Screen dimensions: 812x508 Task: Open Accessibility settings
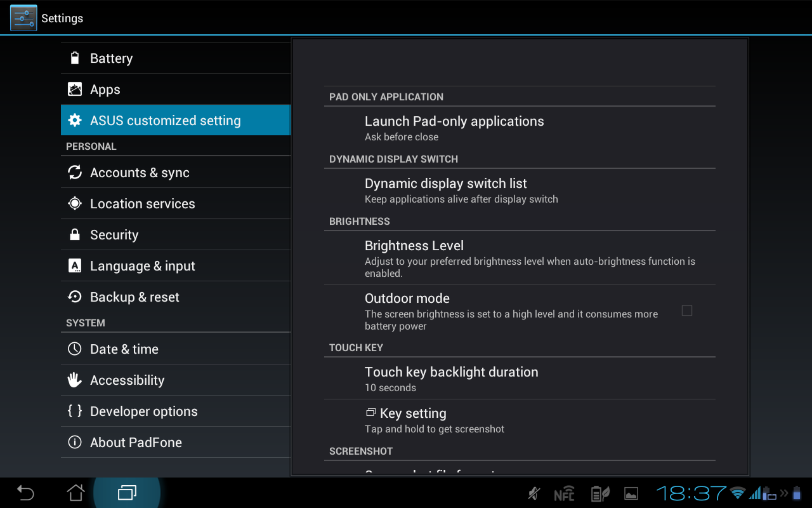click(x=176, y=380)
